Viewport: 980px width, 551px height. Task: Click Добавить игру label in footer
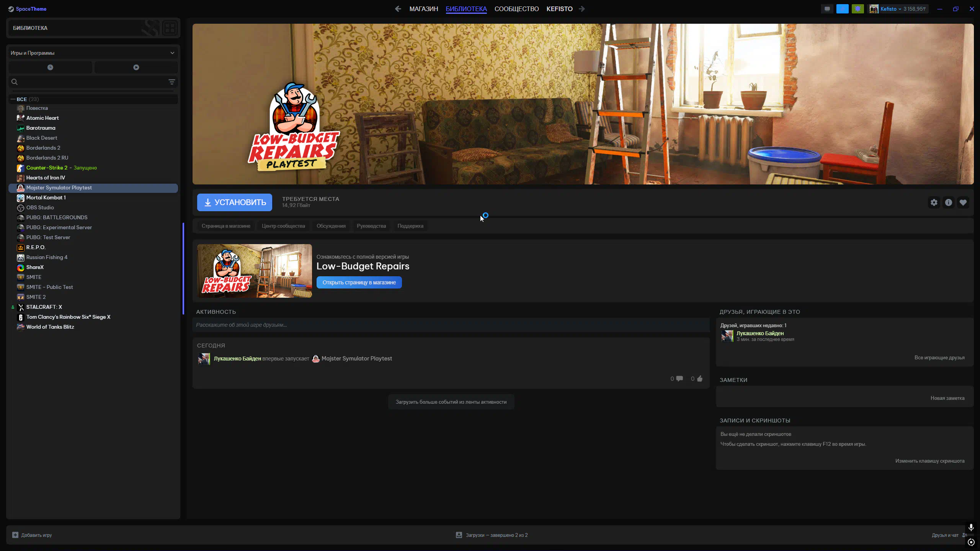tap(36, 535)
